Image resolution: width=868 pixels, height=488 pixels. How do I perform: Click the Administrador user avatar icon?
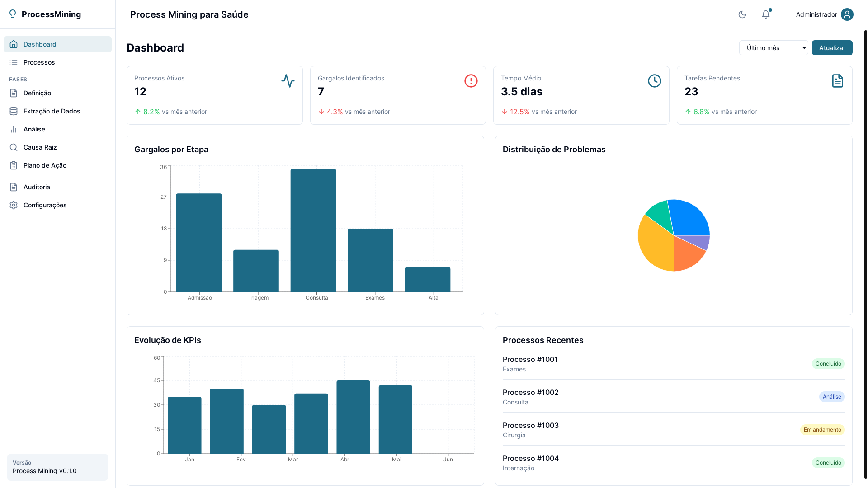[847, 14]
